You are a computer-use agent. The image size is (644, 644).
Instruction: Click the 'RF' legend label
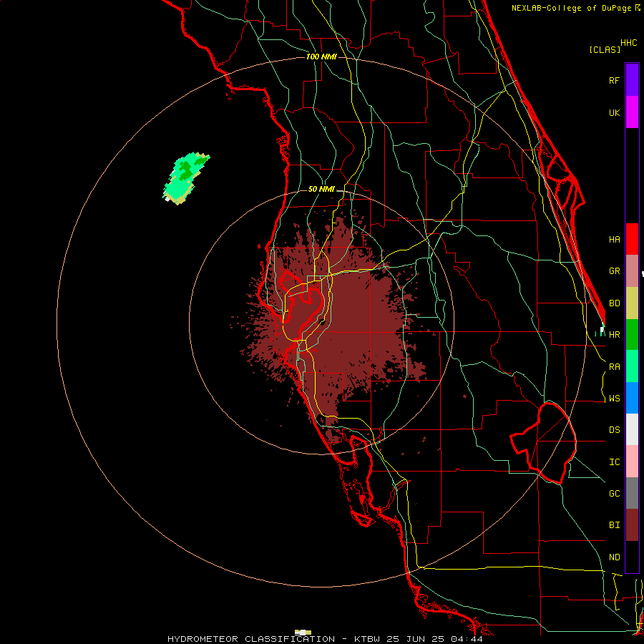[x=614, y=80]
